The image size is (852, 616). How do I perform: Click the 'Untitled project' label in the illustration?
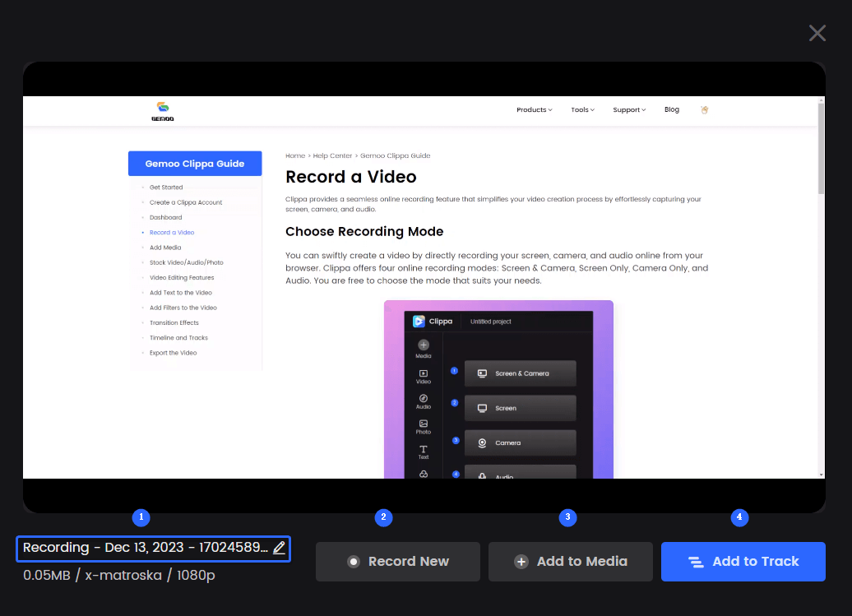pos(491,322)
